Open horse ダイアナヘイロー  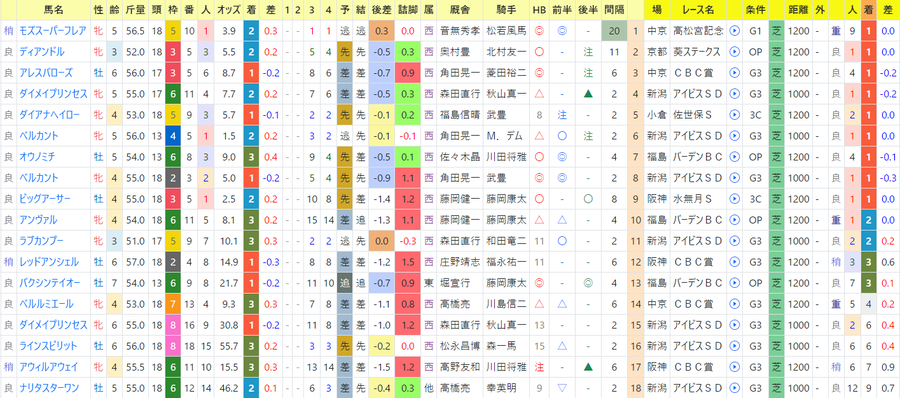(x=49, y=115)
